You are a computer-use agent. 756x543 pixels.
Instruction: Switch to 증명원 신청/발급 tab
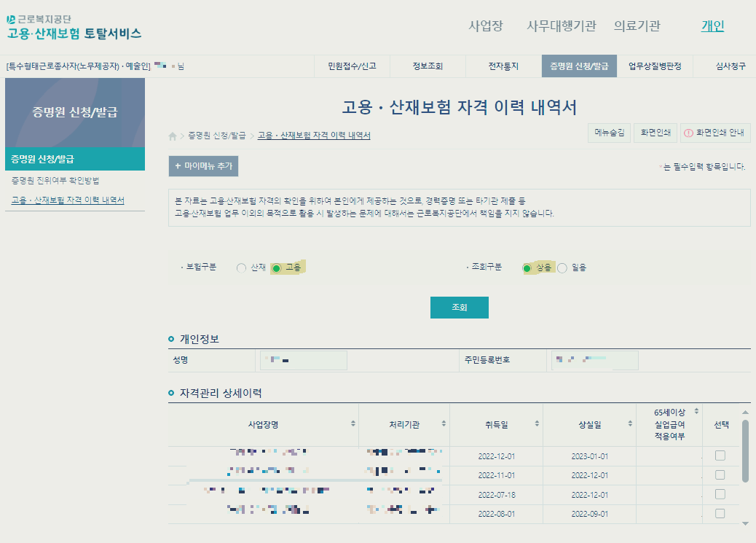pos(579,66)
